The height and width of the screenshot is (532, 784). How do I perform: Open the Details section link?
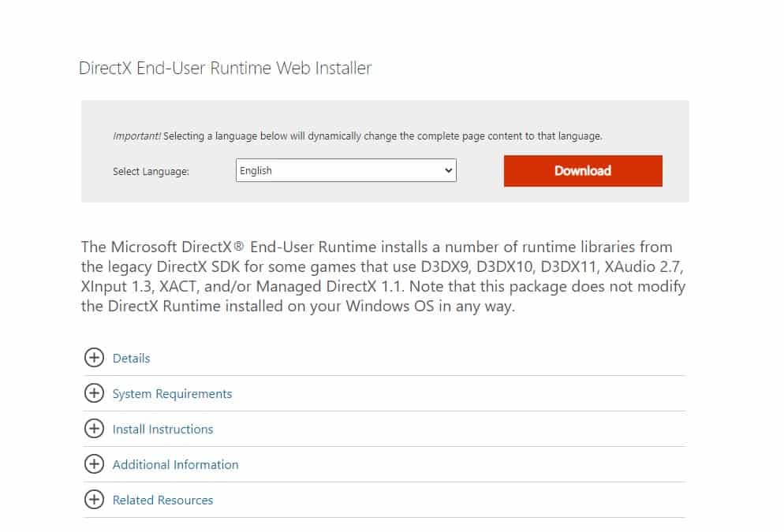[x=131, y=358]
